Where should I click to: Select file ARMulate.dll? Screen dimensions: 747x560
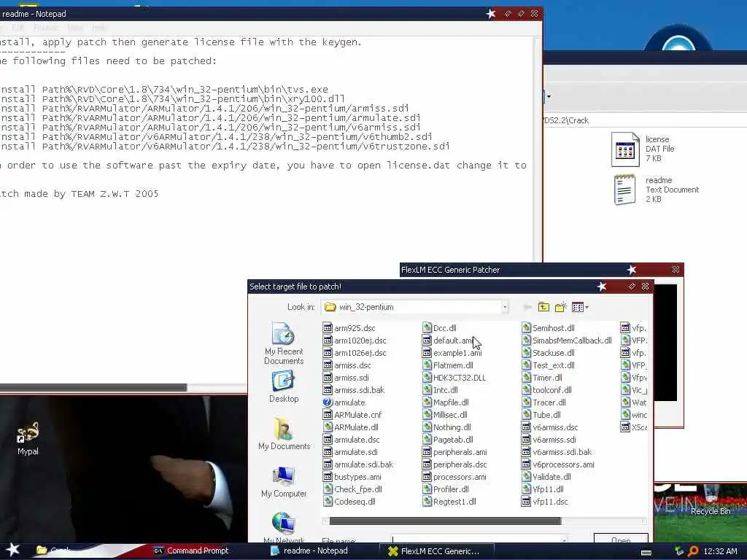(351, 427)
